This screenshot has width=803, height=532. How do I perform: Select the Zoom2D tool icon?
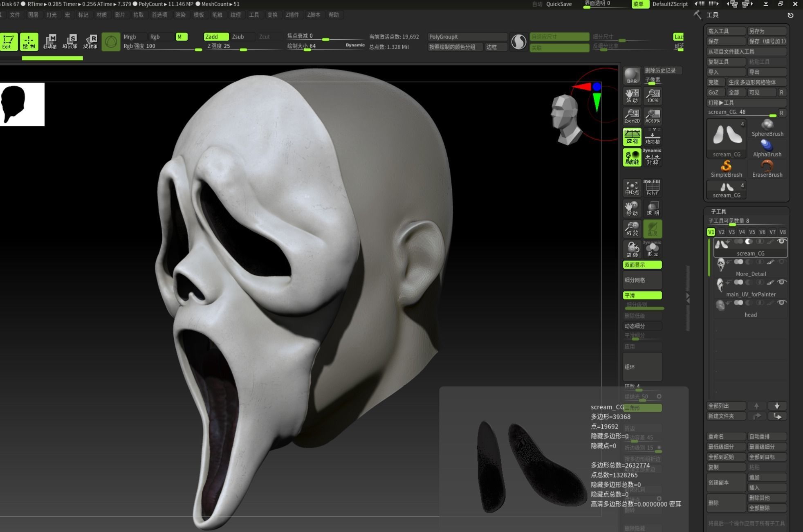point(632,116)
